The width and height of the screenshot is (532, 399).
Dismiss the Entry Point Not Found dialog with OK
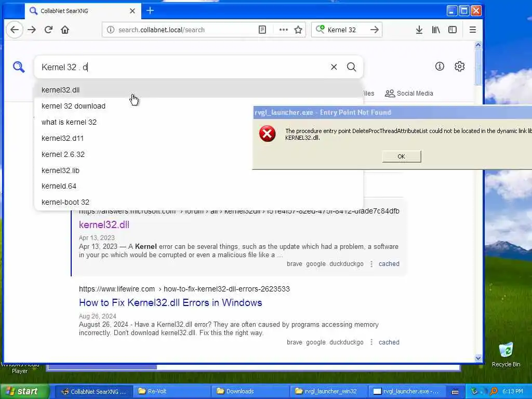click(402, 156)
